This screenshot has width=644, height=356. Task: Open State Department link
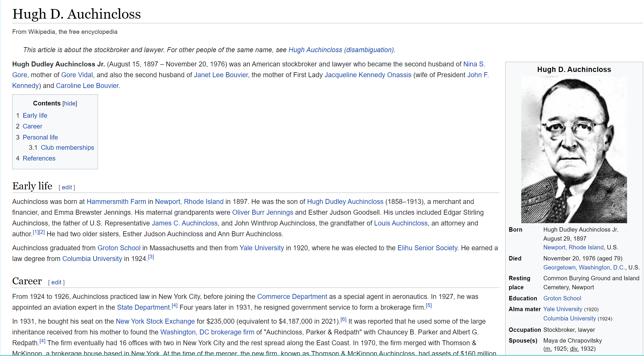click(x=143, y=307)
